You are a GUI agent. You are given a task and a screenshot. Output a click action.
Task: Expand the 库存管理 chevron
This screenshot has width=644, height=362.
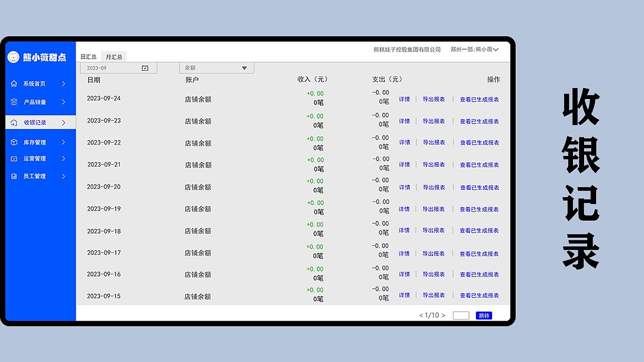coord(63,142)
